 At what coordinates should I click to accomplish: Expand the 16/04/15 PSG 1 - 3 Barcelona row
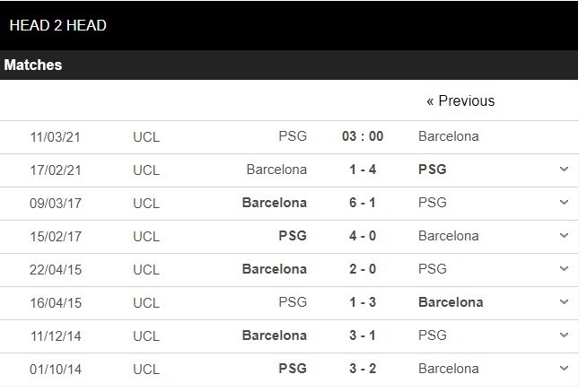564,302
